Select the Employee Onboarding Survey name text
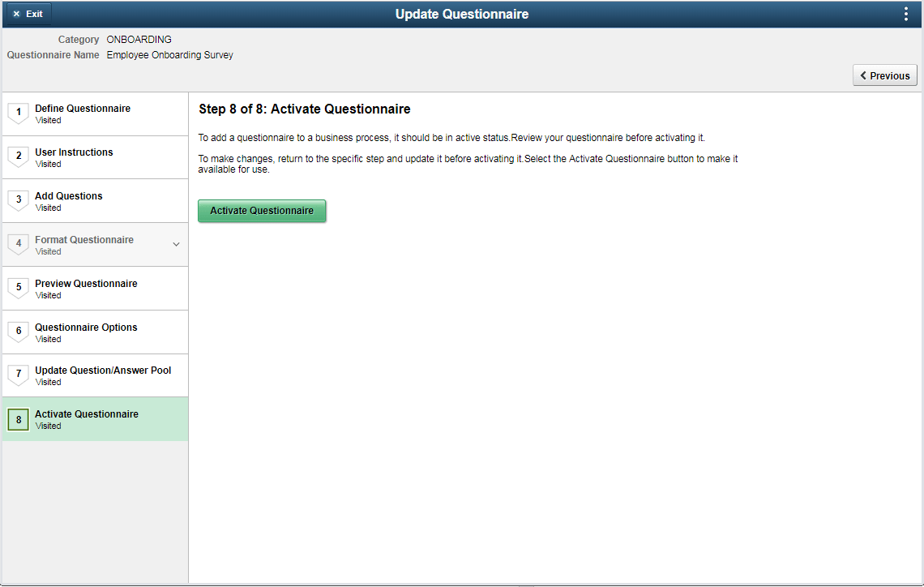Image resolution: width=924 pixels, height=587 pixels. coord(169,54)
